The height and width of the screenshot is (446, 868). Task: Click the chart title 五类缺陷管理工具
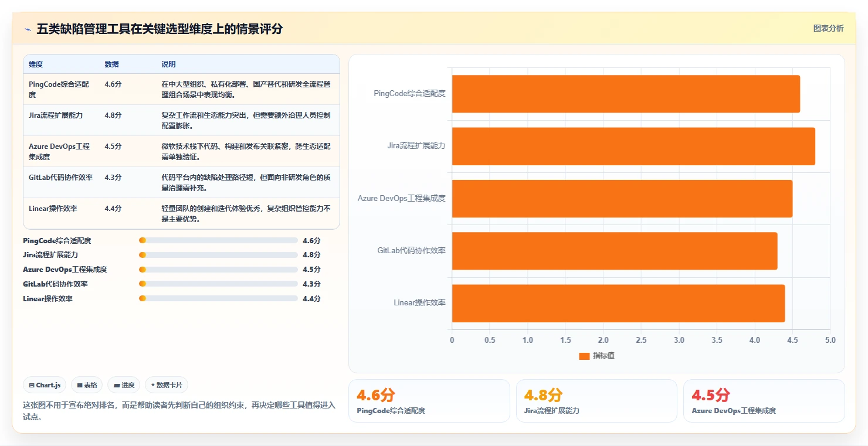(160, 29)
